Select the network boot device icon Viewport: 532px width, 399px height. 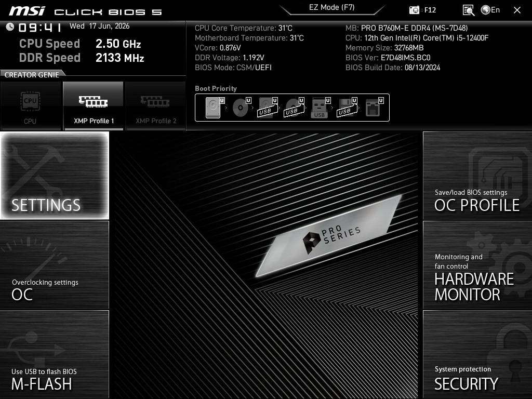pyautogui.click(x=374, y=108)
